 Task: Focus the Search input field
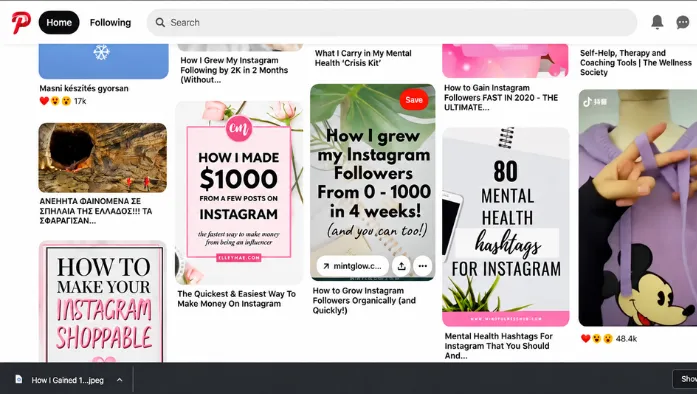[x=392, y=23]
